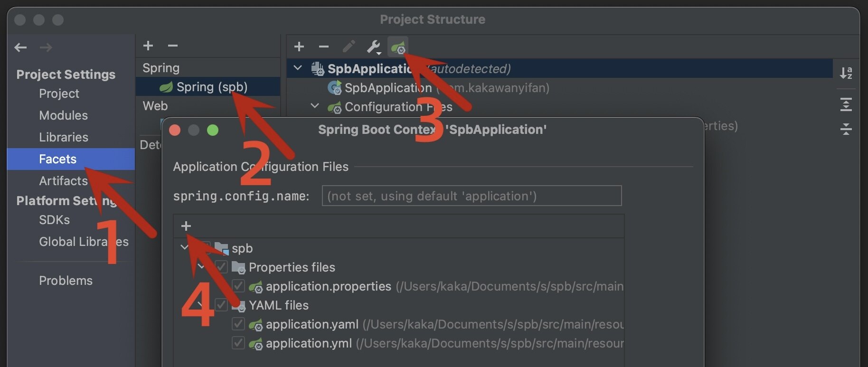Toggle the application.yaml checkbox
This screenshot has height=367, width=868.
pos(238,324)
